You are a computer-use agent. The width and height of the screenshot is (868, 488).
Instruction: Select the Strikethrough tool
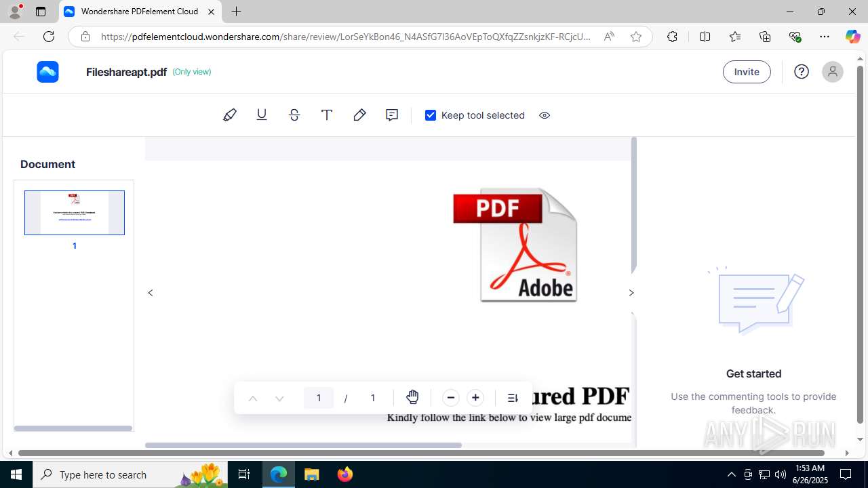click(294, 115)
